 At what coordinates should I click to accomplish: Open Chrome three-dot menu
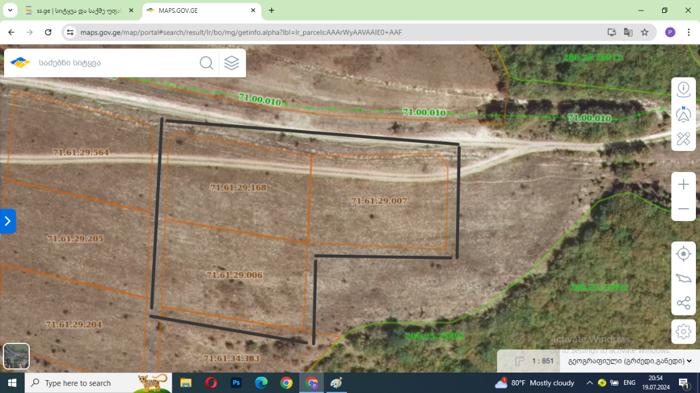point(688,32)
